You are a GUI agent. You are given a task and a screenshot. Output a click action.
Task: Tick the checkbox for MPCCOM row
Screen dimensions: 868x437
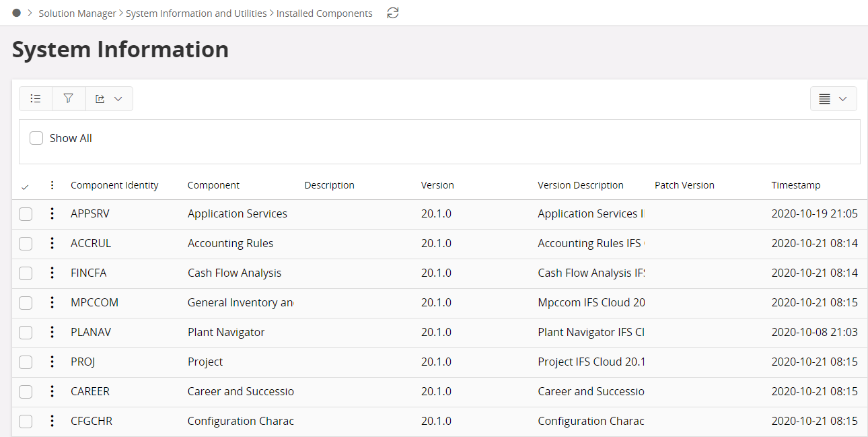pyautogui.click(x=26, y=303)
